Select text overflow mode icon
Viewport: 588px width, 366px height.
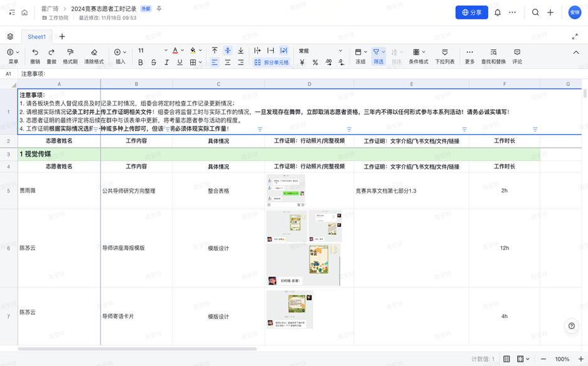[x=257, y=51]
